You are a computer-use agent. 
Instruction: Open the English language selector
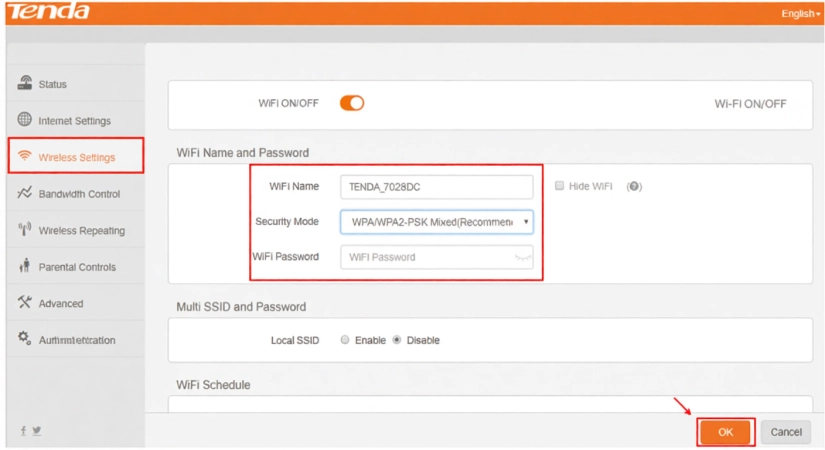[x=800, y=14]
